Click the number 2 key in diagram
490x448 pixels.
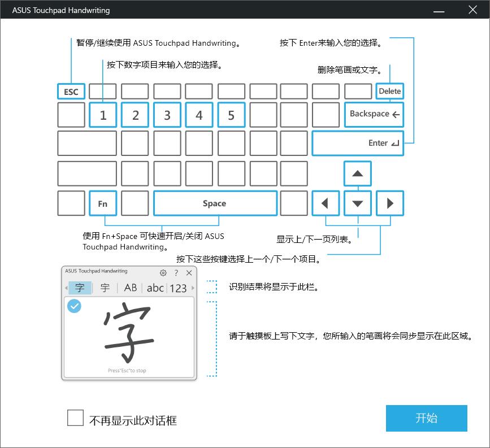tap(135, 115)
